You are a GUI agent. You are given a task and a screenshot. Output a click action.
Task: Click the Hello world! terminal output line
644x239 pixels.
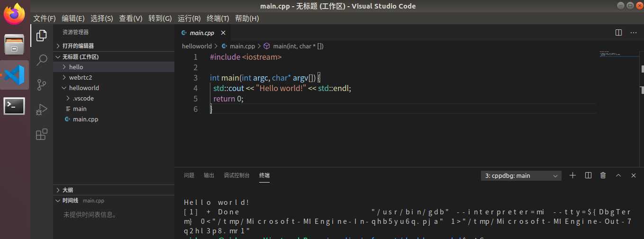point(217,202)
